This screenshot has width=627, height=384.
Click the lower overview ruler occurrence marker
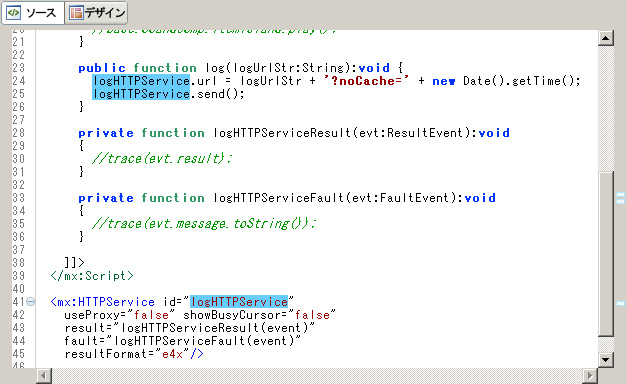point(620,304)
